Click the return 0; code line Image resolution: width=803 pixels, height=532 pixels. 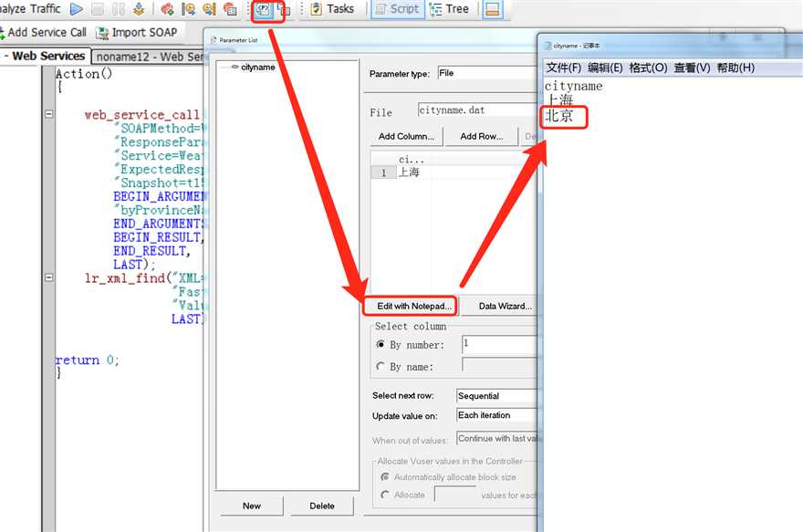(87, 360)
